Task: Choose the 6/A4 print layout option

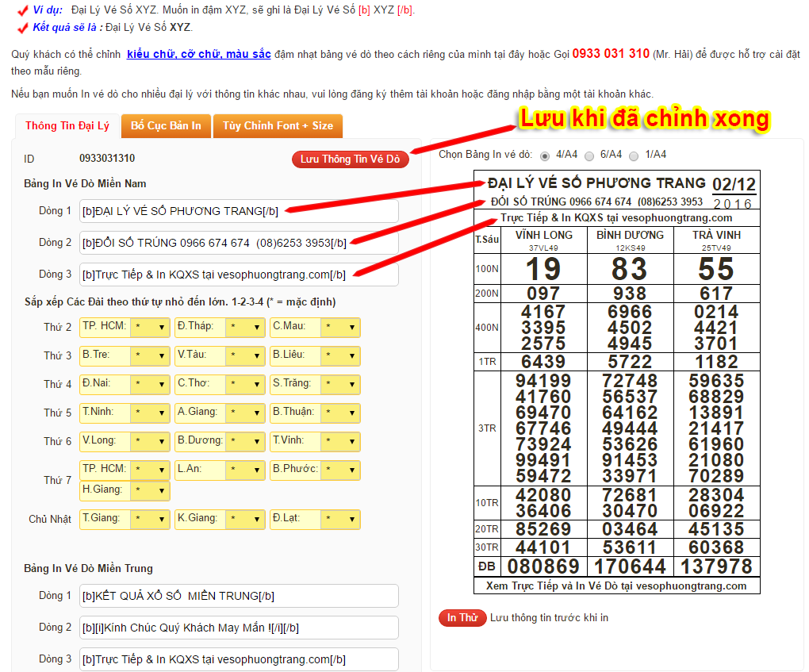Action: click(589, 155)
